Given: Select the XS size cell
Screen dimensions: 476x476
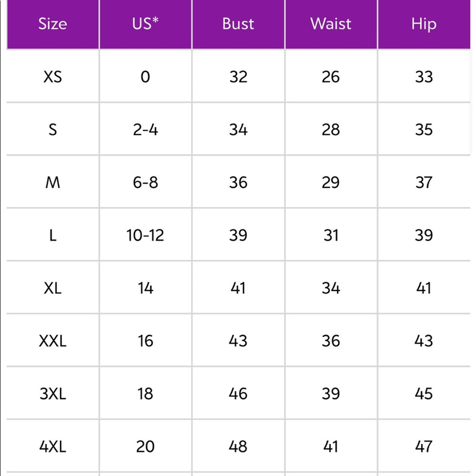Looking at the screenshot, I should [x=53, y=77].
